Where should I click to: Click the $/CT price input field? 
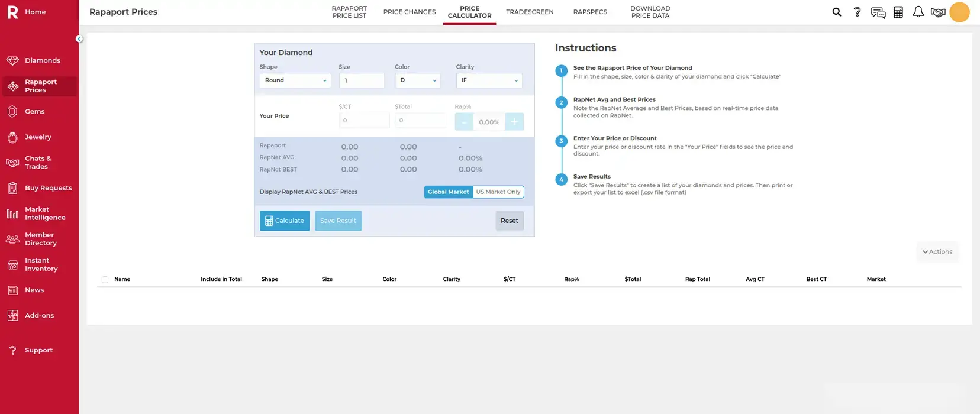pyautogui.click(x=364, y=121)
